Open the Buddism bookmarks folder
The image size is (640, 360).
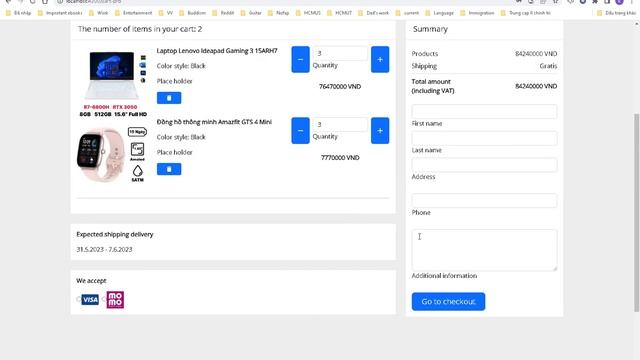193,13
